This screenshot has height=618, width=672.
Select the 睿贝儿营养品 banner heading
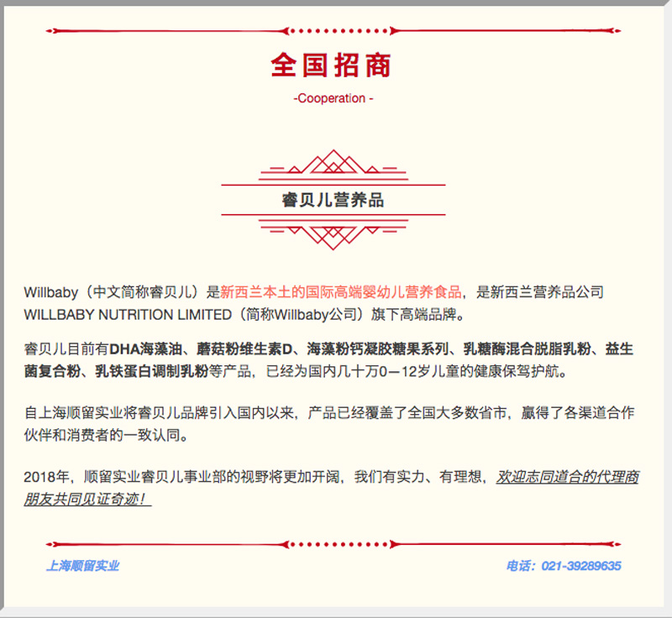click(x=333, y=201)
